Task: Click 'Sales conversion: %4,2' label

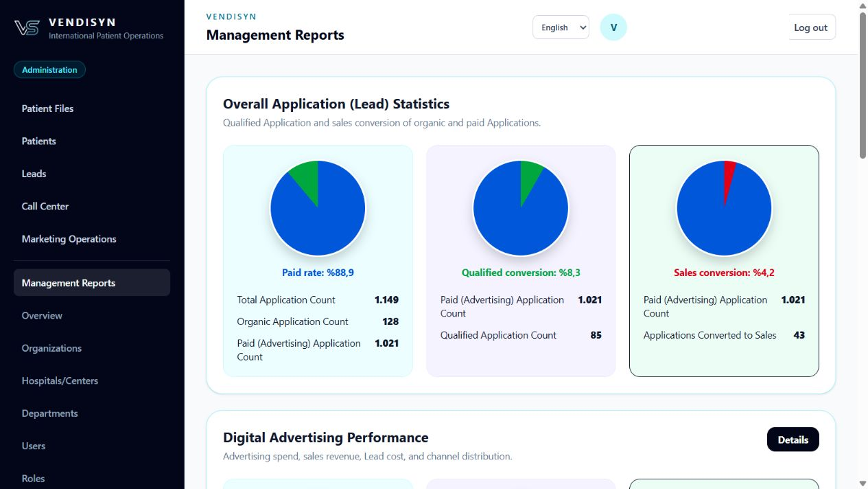Action: [x=724, y=273]
